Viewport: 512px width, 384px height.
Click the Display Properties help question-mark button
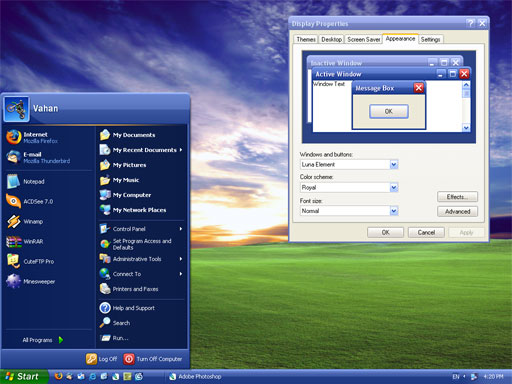471,23
